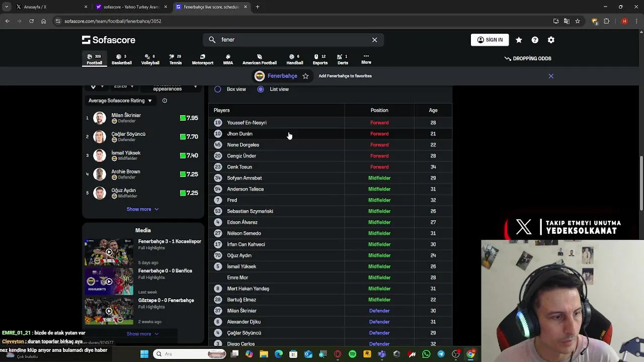Open the American Football section
644x362 pixels.
[260, 59]
